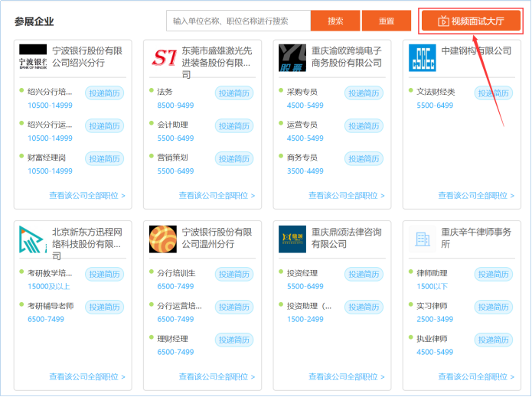Viewport: 532px width, 397px height.
Task: Expand all jobs for 重庆辛午律师事务所
Action: tap(476, 376)
